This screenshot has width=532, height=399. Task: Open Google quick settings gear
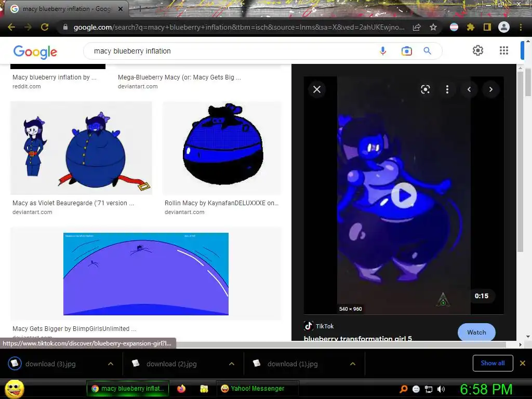click(x=478, y=50)
